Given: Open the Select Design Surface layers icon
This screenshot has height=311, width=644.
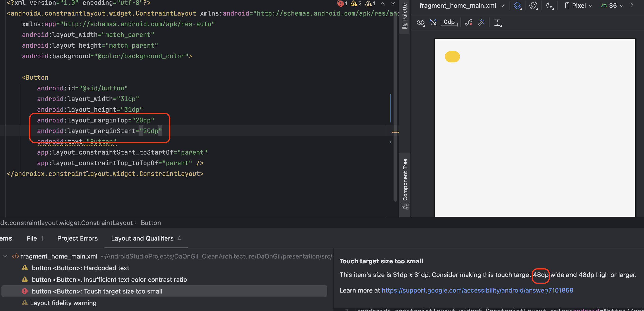Looking at the screenshot, I should click(517, 6).
